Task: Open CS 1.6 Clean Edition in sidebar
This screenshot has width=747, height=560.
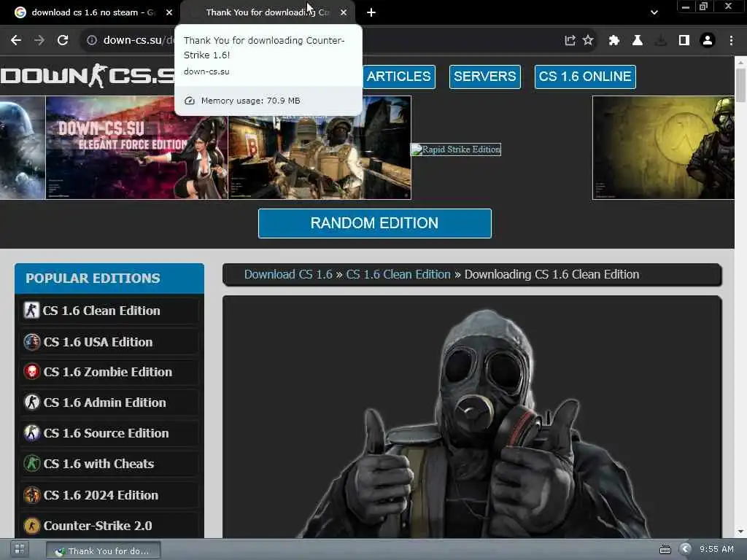Action: click(109, 311)
